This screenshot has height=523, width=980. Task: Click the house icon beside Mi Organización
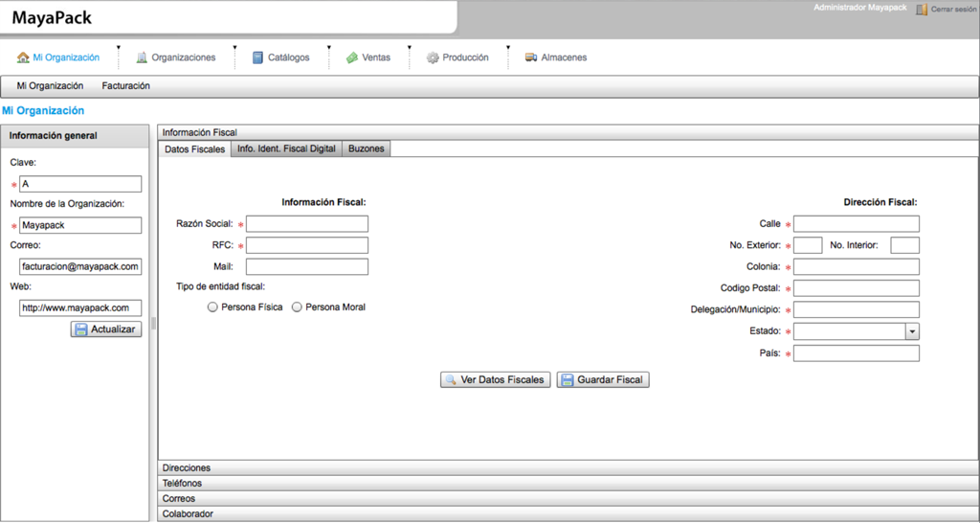[x=23, y=57]
